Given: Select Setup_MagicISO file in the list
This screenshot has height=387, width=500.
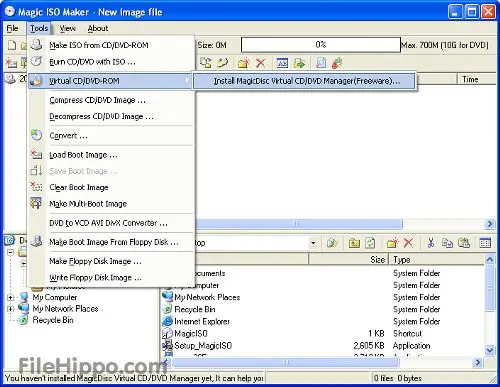Looking at the screenshot, I should (x=203, y=345).
